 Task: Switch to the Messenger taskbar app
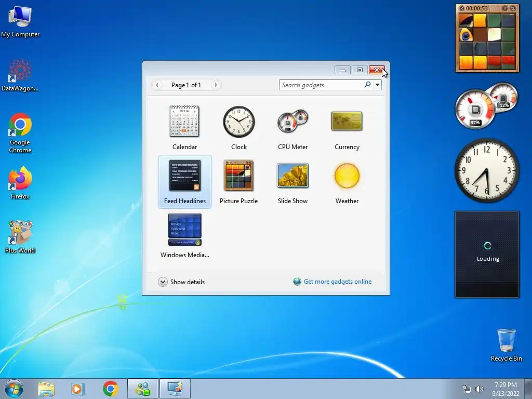point(143,389)
